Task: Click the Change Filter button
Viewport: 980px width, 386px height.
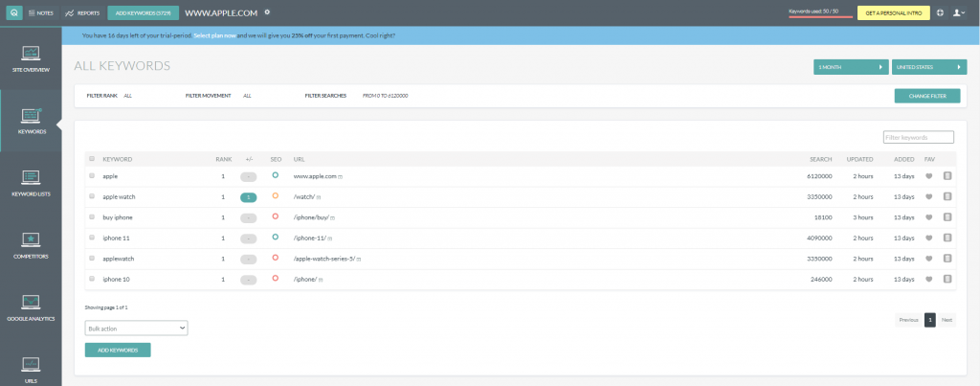Action: (x=926, y=96)
